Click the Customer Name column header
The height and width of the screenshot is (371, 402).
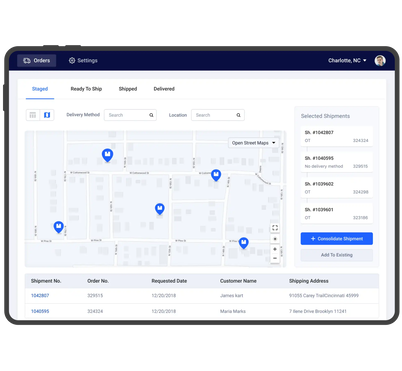238,281
